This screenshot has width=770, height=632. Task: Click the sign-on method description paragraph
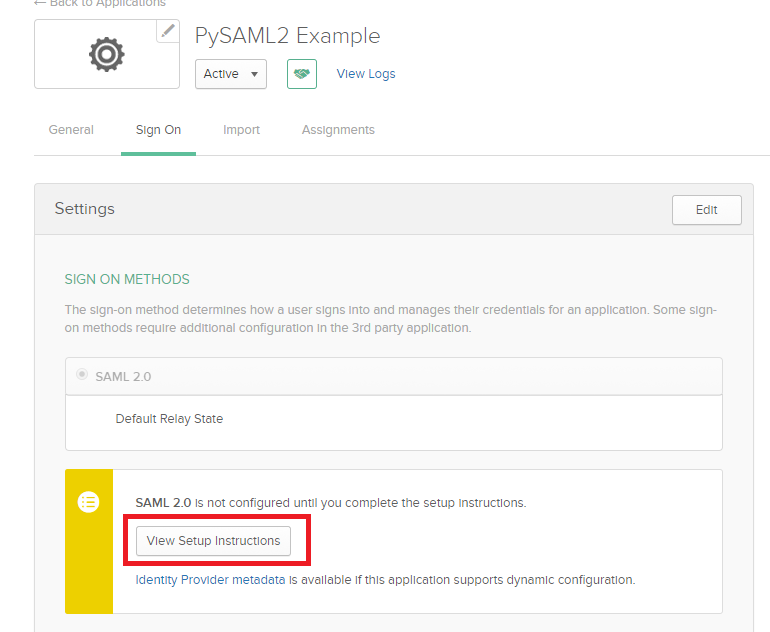pyautogui.click(x=390, y=319)
